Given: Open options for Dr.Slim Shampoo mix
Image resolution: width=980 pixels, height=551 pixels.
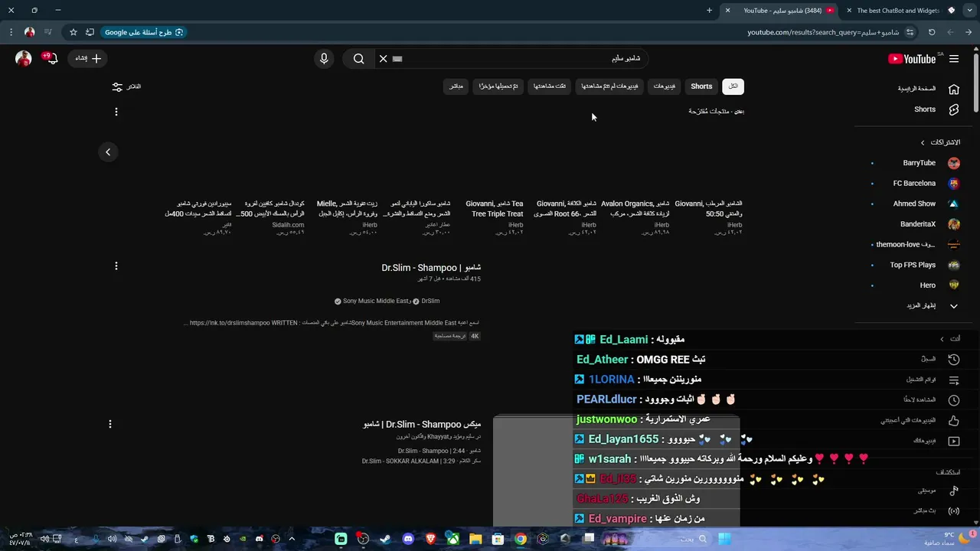Looking at the screenshot, I should point(110,424).
